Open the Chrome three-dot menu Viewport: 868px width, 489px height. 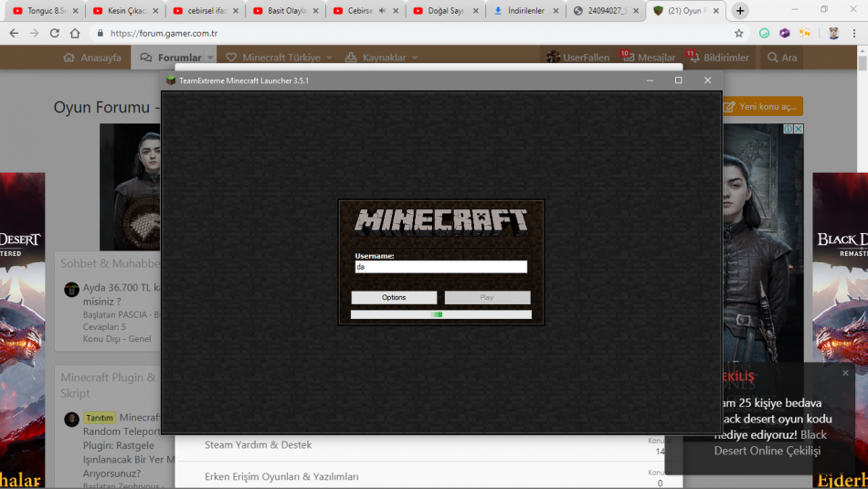click(854, 33)
